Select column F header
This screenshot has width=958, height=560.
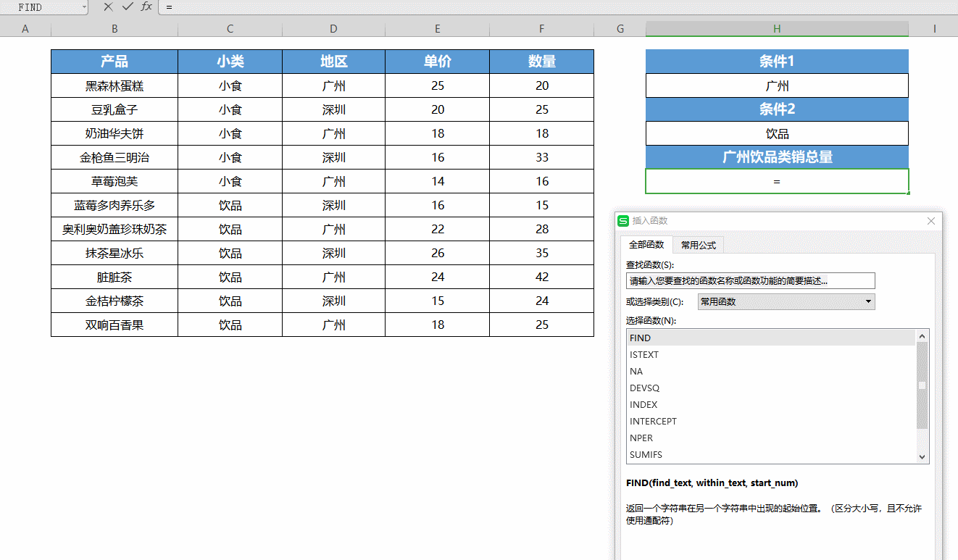(541, 29)
